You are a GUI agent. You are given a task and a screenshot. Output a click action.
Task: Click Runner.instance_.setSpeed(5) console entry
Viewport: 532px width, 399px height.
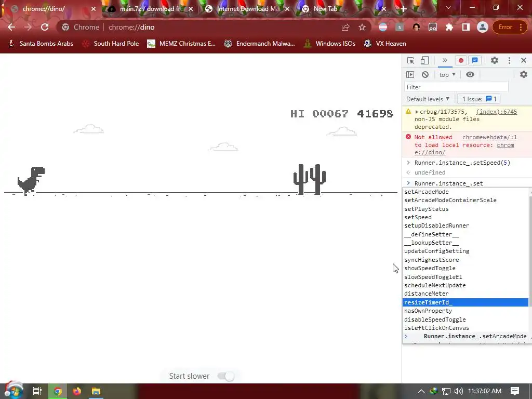tap(462, 163)
